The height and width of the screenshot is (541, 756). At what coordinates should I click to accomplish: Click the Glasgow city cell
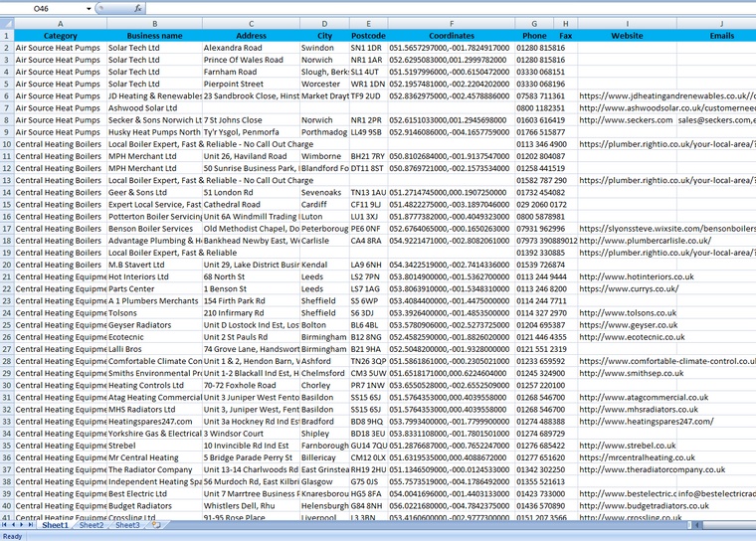[324, 481]
